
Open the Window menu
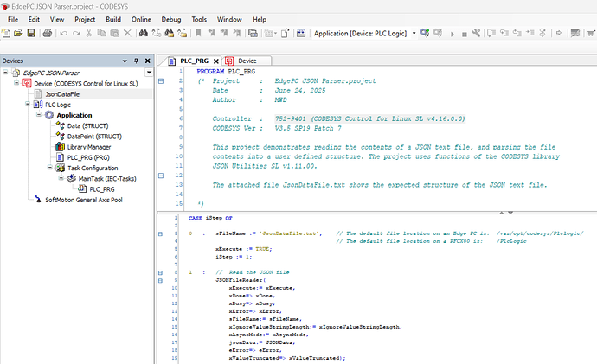point(229,19)
